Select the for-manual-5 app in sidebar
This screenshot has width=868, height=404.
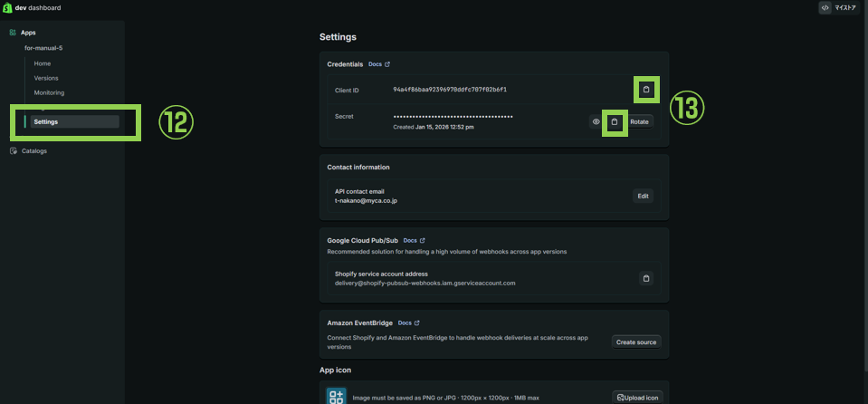42,48
